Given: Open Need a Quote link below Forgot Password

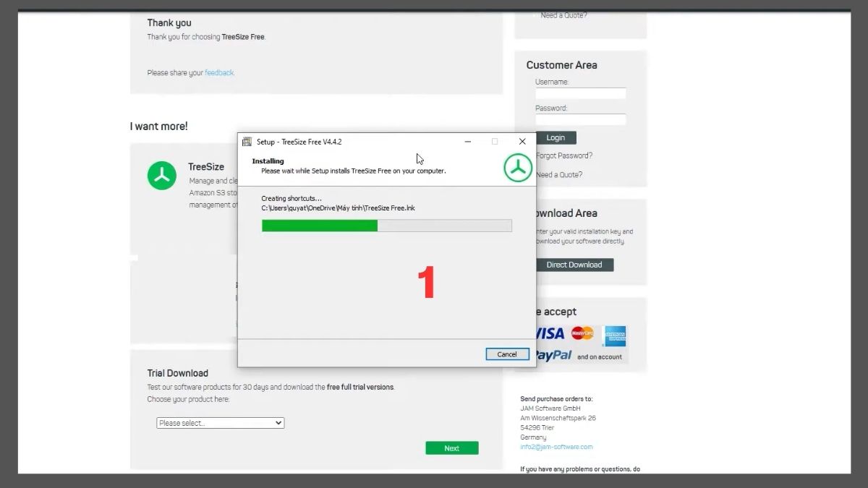Looking at the screenshot, I should pos(559,174).
